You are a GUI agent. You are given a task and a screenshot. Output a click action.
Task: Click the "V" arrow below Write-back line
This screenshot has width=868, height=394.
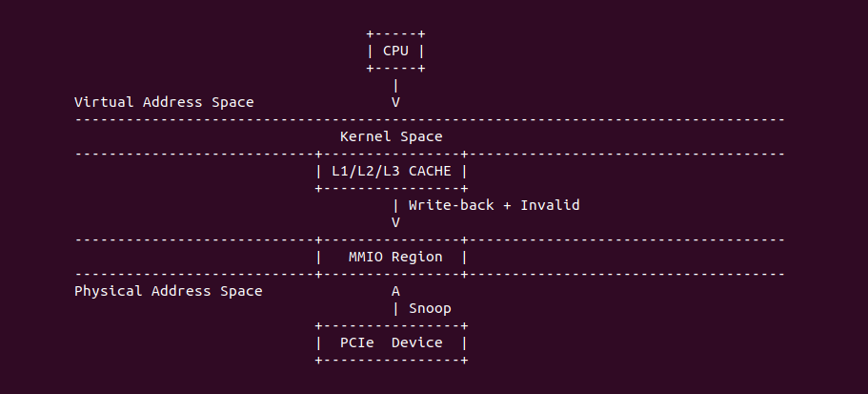[x=395, y=222]
